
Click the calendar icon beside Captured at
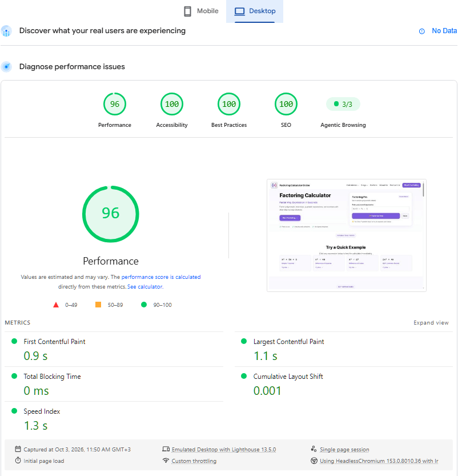pyautogui.click(x=18, y=449)
